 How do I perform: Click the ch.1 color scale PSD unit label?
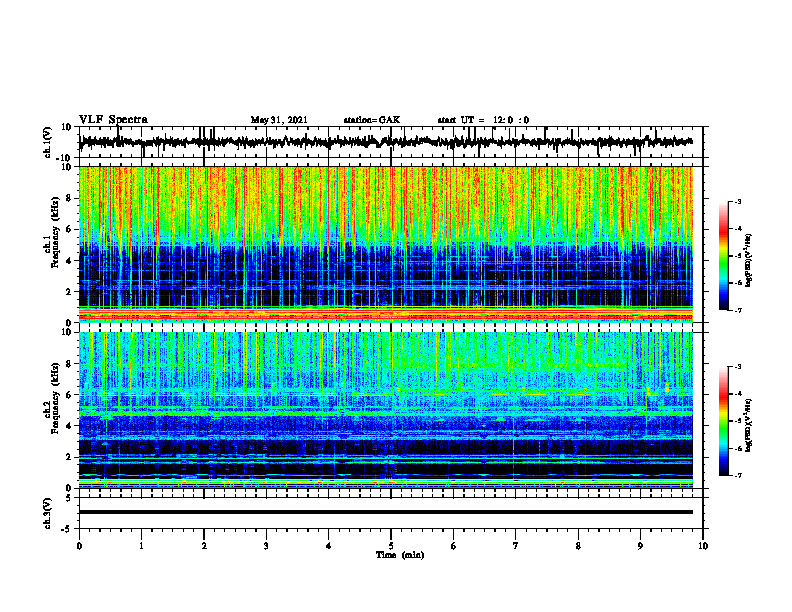pos(749,261)
